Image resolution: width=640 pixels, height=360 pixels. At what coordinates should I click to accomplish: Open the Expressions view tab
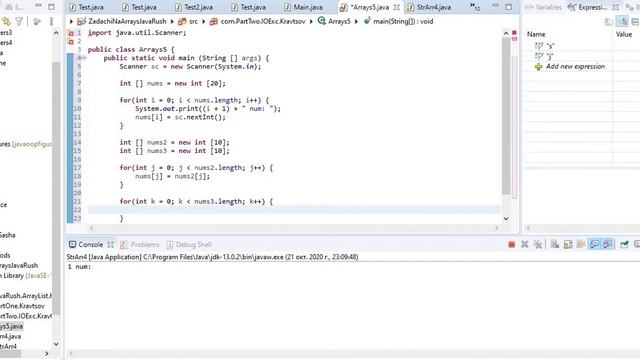coord(588,7)
